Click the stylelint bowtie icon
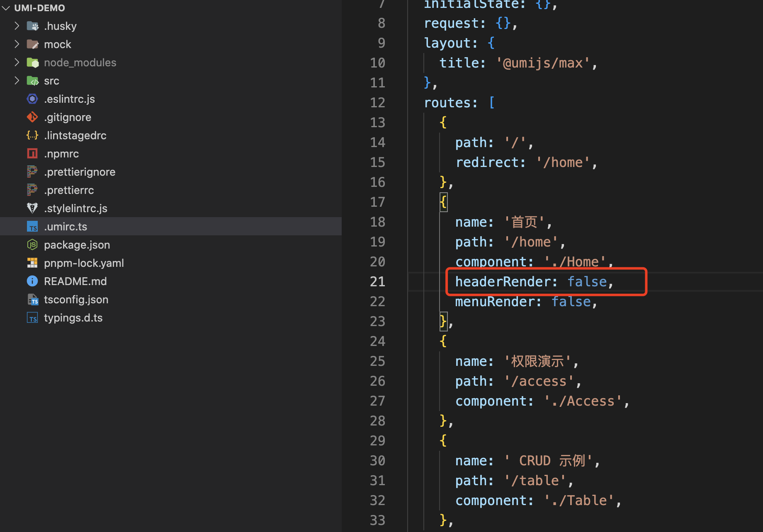The image size is (763, 532). [x=32, y=208]
